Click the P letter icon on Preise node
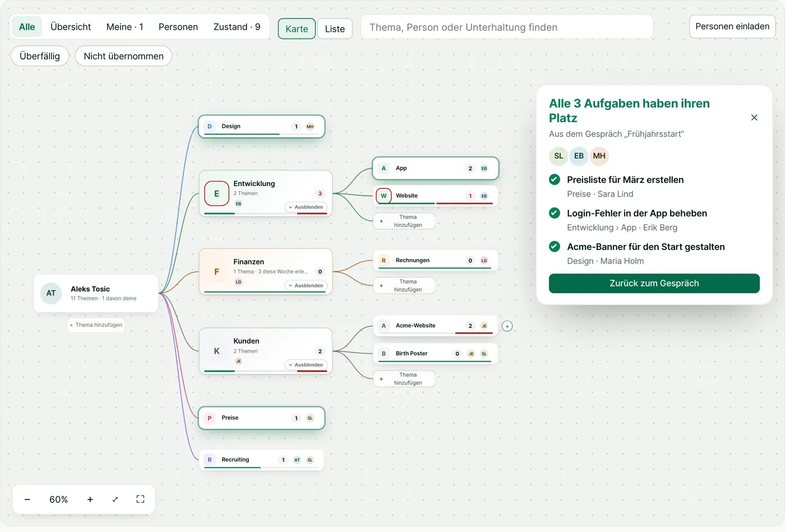The width and height of the screenshot is (785, 532). pos(210,418)
